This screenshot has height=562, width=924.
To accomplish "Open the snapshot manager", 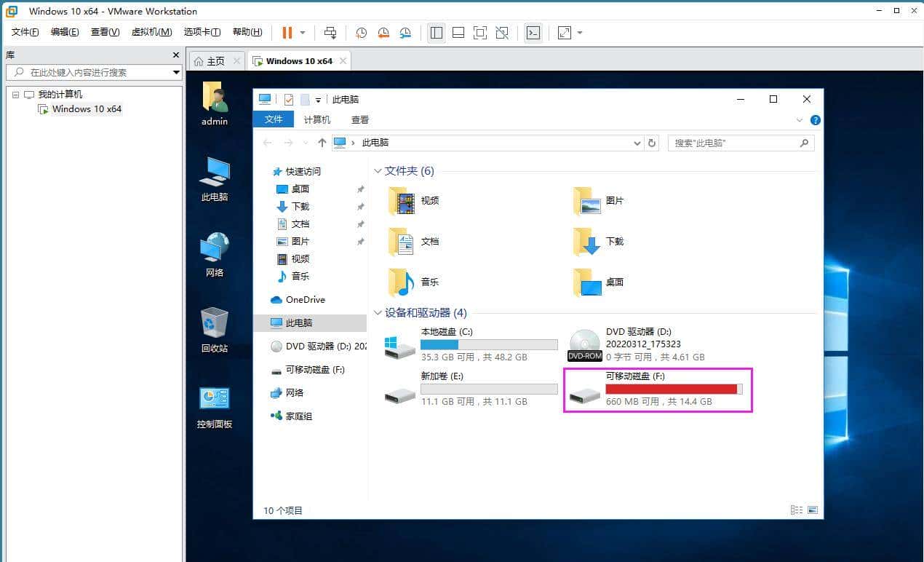I will pyautogui.click(x=405, y=33).
